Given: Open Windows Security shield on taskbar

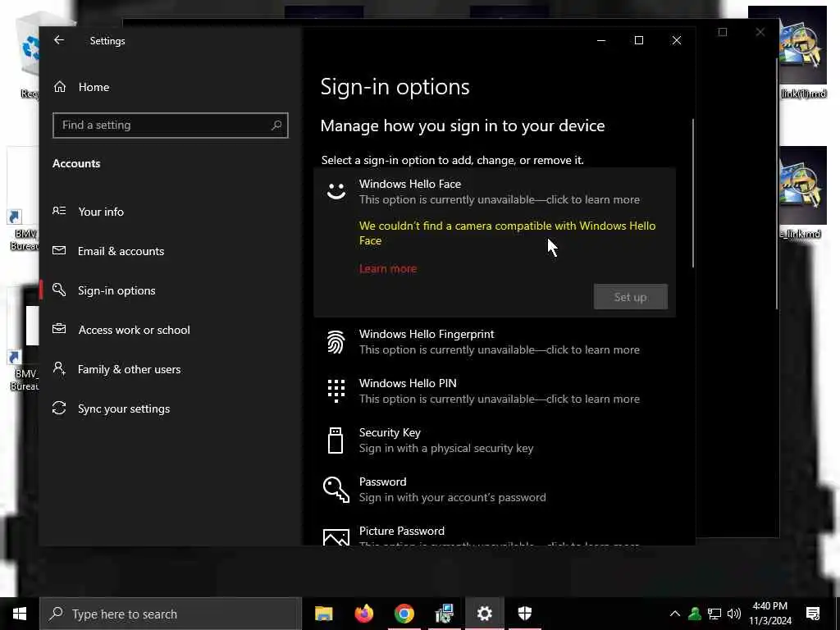Looking at the screenshot, I should click(x=525, y=614).
